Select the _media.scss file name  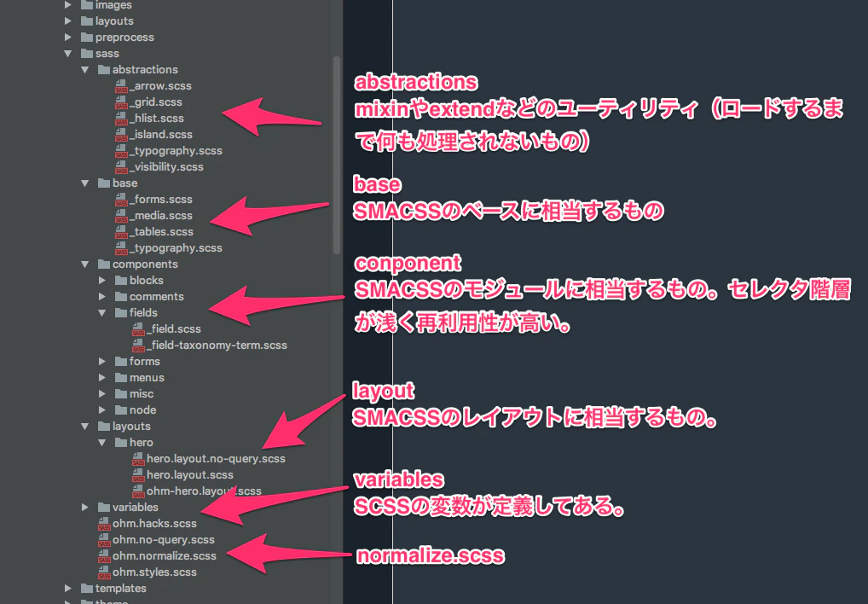click(x=161, y=215)
